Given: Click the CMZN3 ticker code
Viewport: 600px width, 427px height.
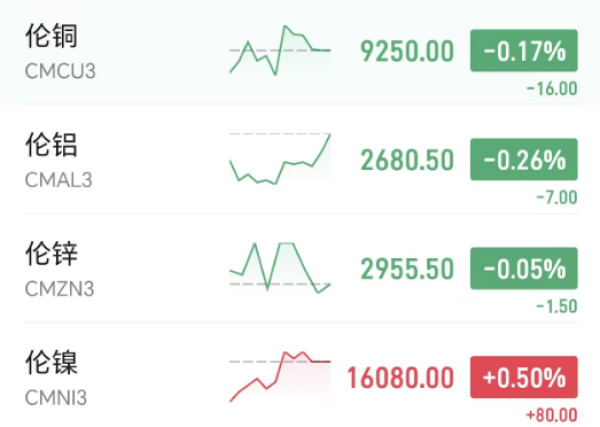Looking at the screenshot, I should click(x=58, y=290).
